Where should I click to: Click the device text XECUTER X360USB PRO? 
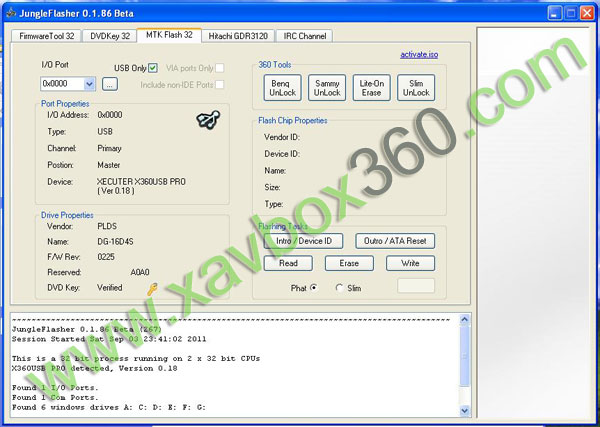coord(141,182)
